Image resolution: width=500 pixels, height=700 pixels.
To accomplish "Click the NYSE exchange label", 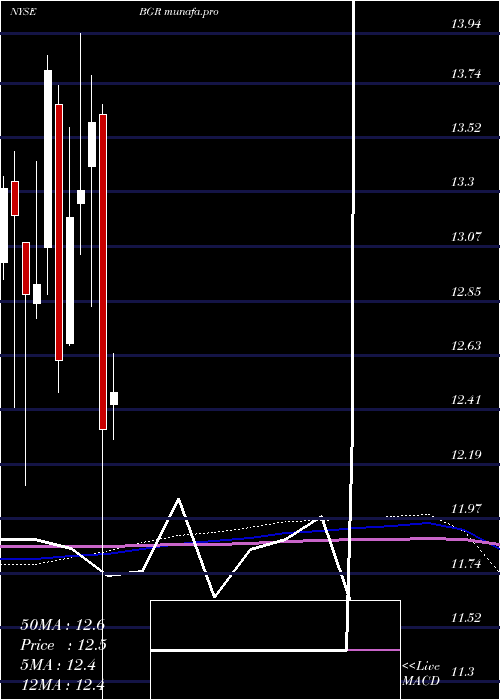I will 23,12.
